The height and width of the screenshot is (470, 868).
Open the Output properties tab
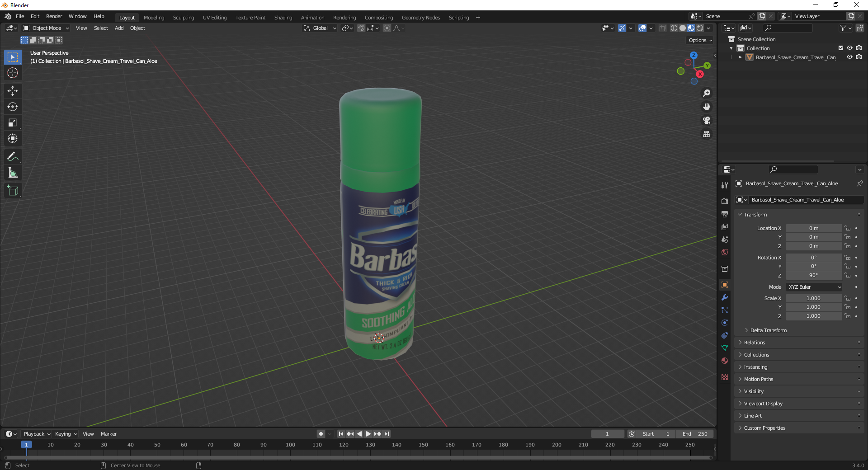click(x=725, y=214)
